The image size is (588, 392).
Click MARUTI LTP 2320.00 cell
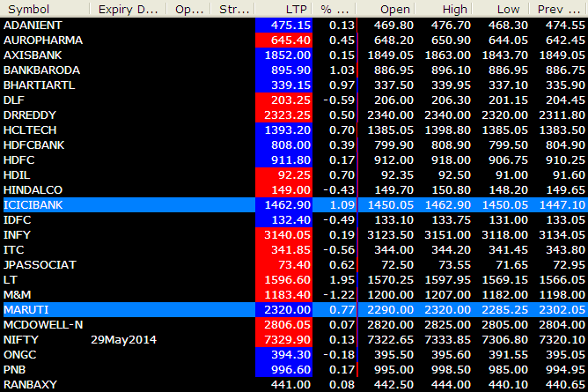click(x=283, y=310)
